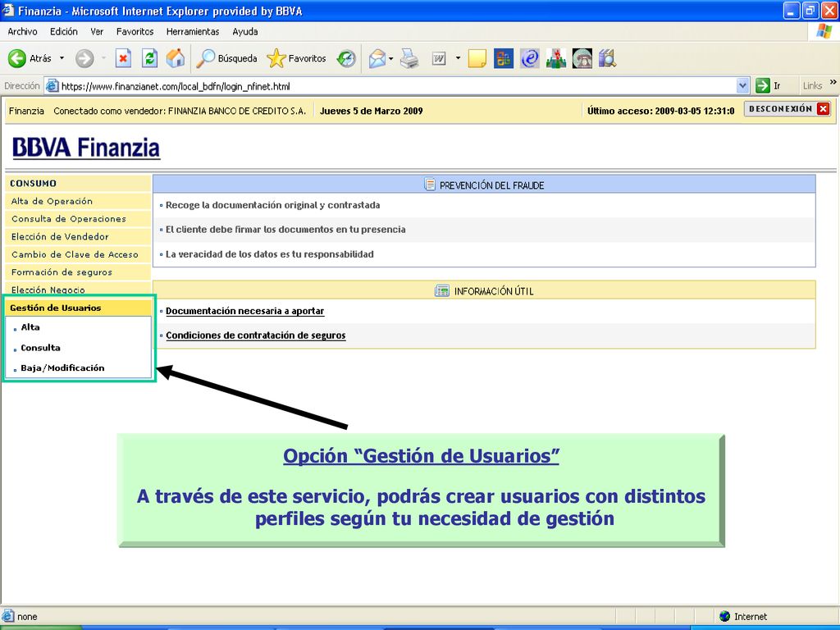840x630 pixels.
Task: Select Alta under Gestión de Usuarios
Action: click(30, 327)
